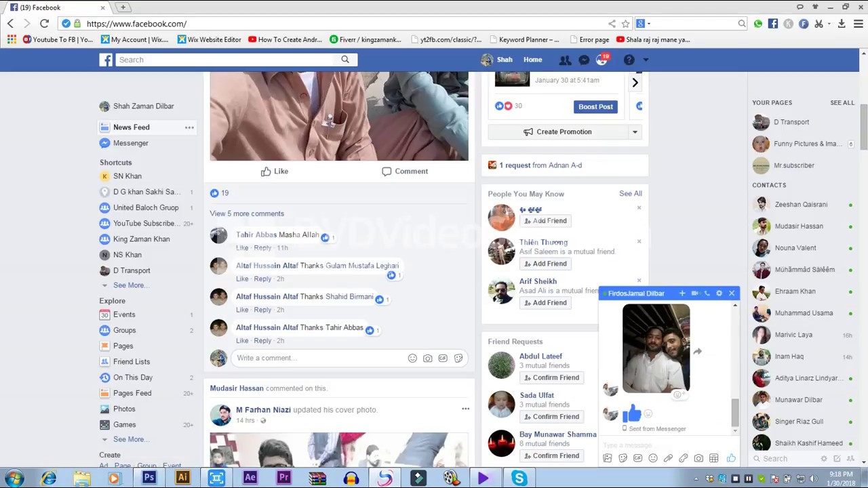View 5 more comments link
The image size is (868, 488).
tap(247, 213)
